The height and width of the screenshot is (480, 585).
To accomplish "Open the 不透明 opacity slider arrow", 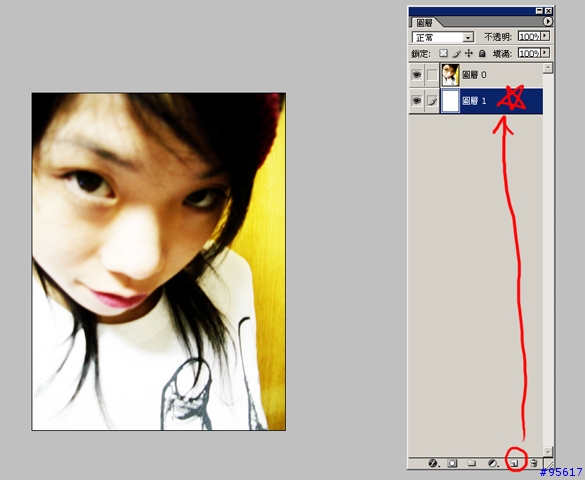I will click(x=545, y=36).
